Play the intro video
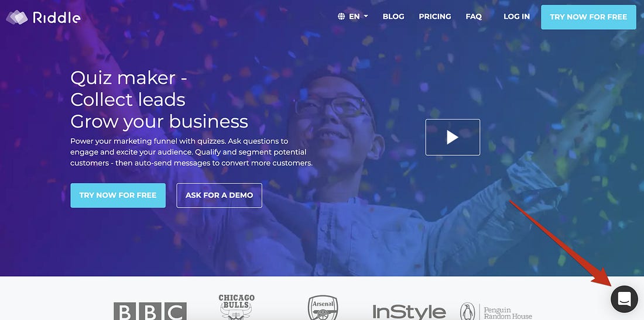The width and height of the screenshot is (644, 320). (453, 137)
